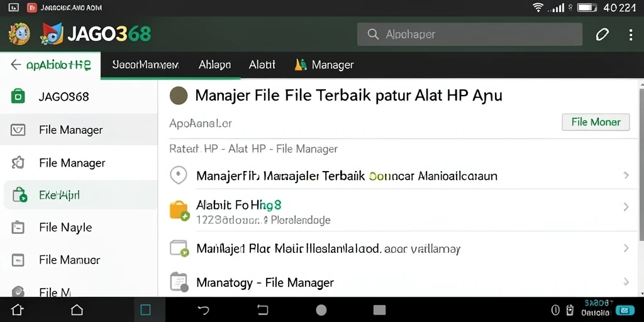This screenshot has height=322, width=644.
Task: Click the edit pencil icon in header
Action: coord(602,35)
